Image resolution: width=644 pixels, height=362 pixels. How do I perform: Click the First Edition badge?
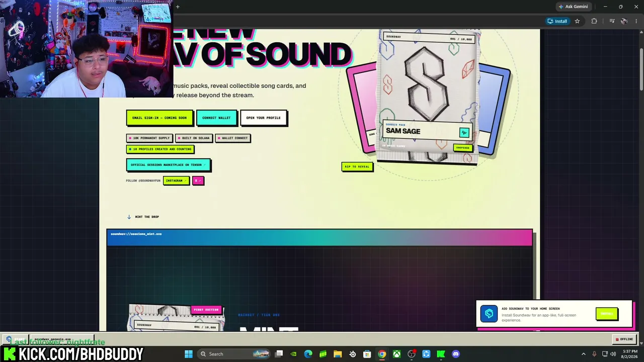click(x=206, y=310)
